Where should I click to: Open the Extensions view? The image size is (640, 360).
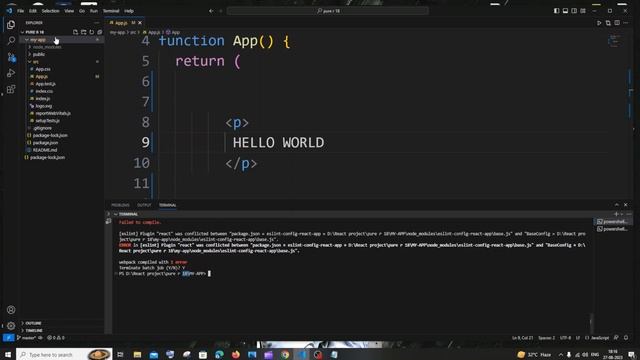point(11,89)
